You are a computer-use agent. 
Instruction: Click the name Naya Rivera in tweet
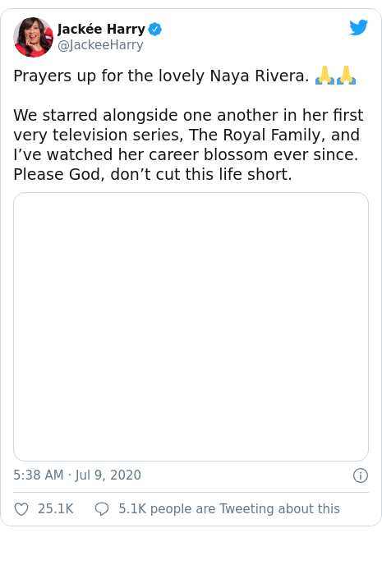[260, 76]
